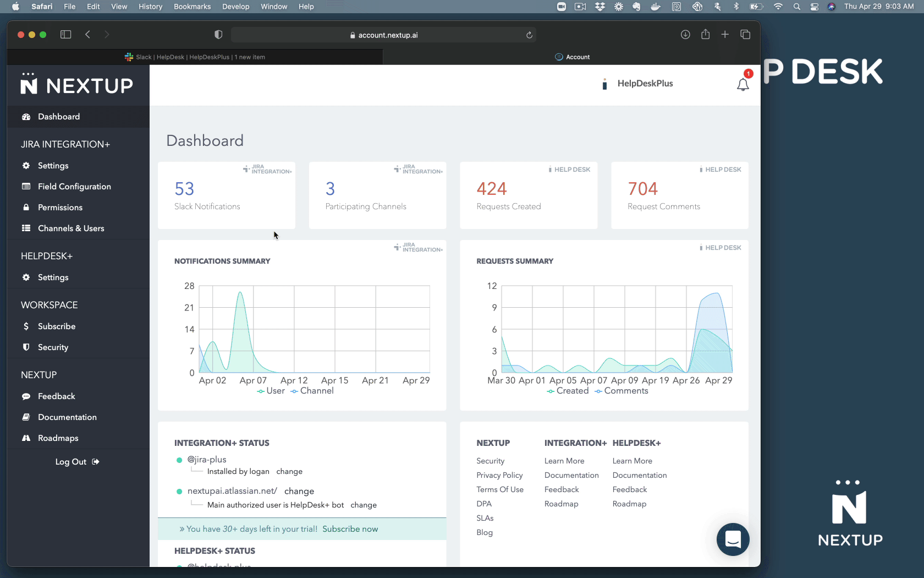Open the DPA link

tap(484, 504)
